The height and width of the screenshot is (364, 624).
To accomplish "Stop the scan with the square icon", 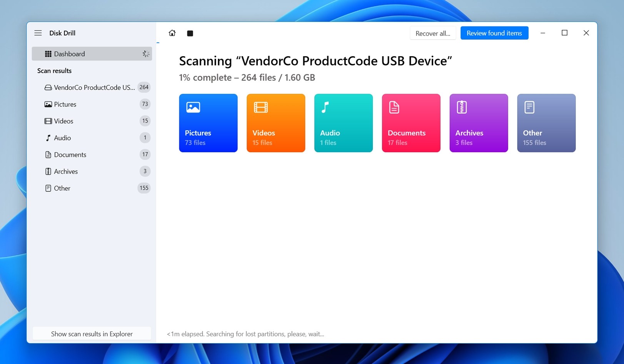I will click(x=190, y=33).
